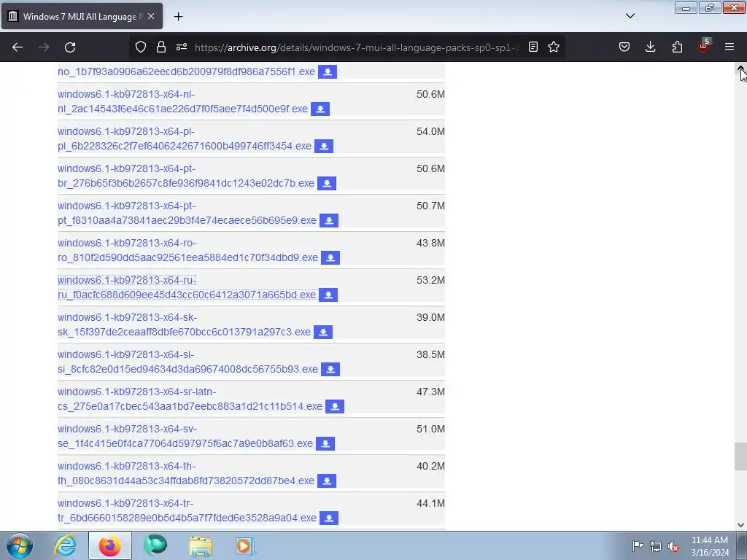This screenshot has width=747, height=560.
Task: Open Firefox downloads panel
Action: [650, 47]
